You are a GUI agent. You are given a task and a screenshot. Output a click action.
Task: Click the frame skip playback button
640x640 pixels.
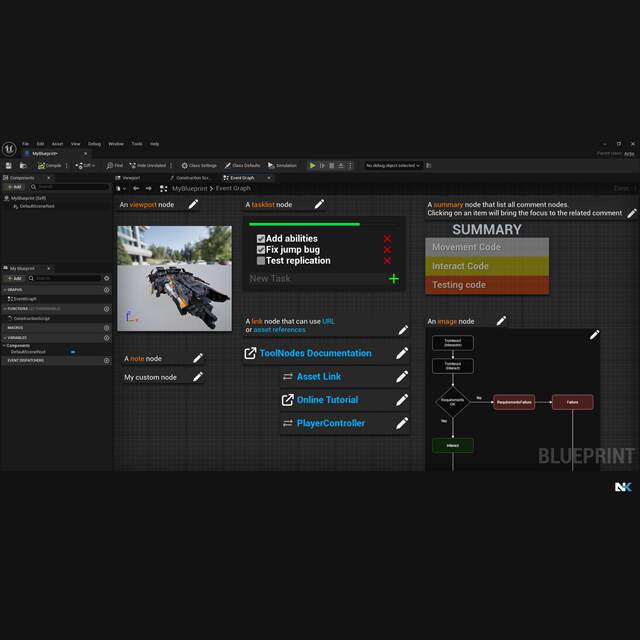322,165
